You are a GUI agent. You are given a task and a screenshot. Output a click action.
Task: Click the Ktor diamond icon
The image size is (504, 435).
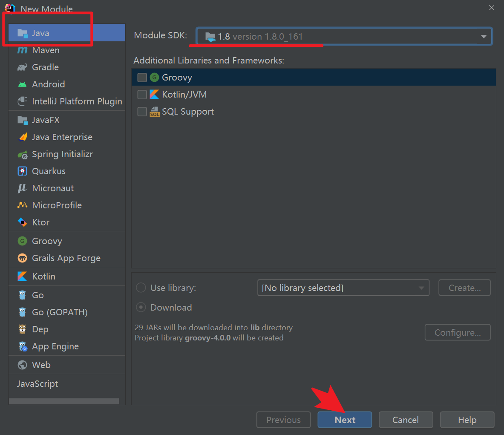(23, 222)
